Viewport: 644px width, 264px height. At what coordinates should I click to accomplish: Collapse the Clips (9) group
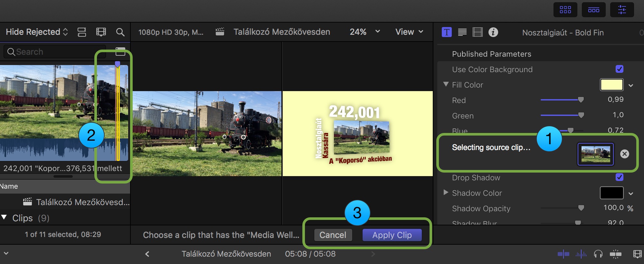click(x=4, y=217)
